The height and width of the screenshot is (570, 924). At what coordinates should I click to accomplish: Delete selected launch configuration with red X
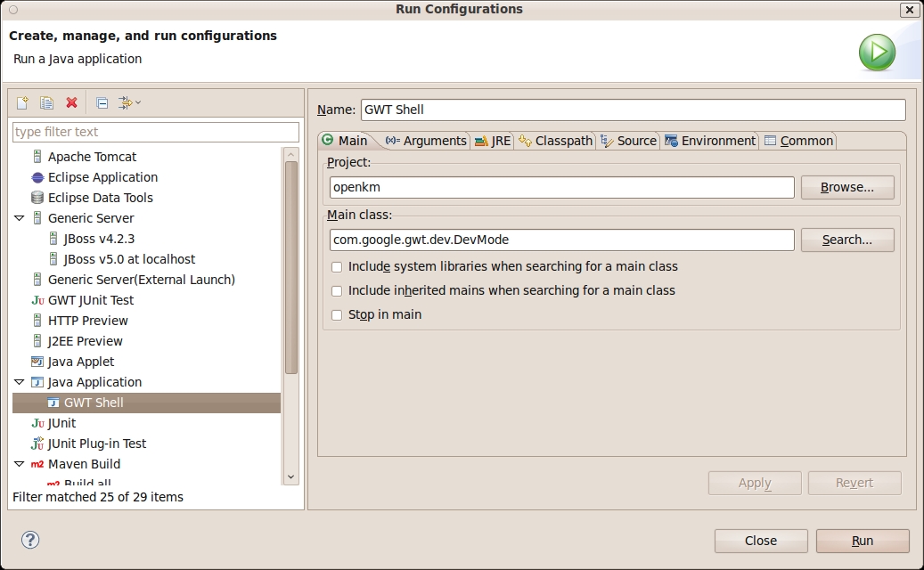pos(72,103)
